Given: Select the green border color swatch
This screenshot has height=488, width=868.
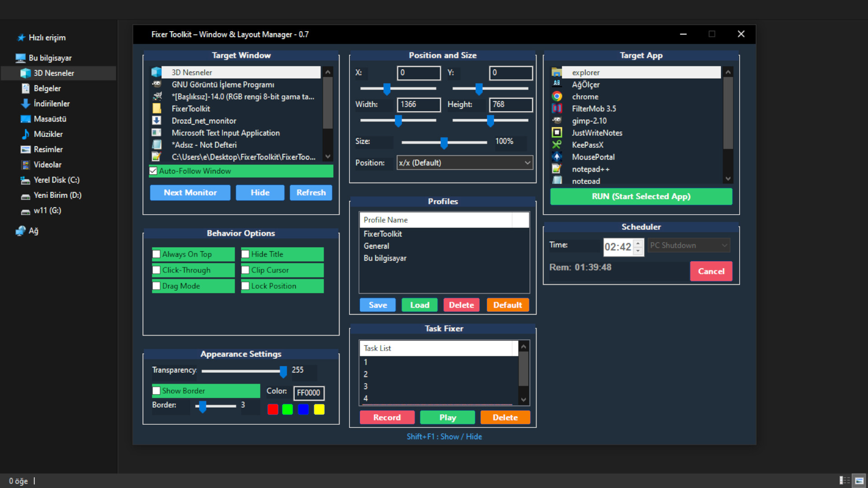Looking at the screenshot, I should pos(287,409).
